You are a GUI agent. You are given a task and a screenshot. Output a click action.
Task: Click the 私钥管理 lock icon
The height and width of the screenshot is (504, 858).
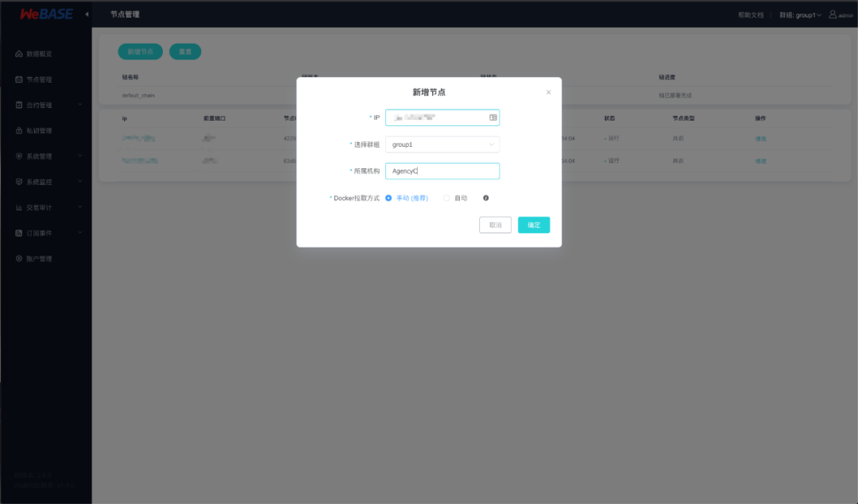(x=19, y=131)
